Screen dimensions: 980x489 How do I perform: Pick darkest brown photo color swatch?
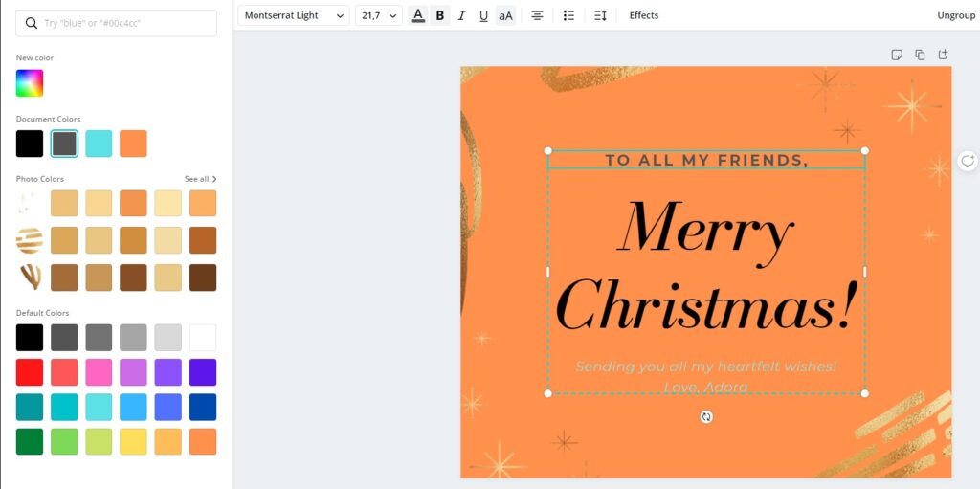click(203, 277)
